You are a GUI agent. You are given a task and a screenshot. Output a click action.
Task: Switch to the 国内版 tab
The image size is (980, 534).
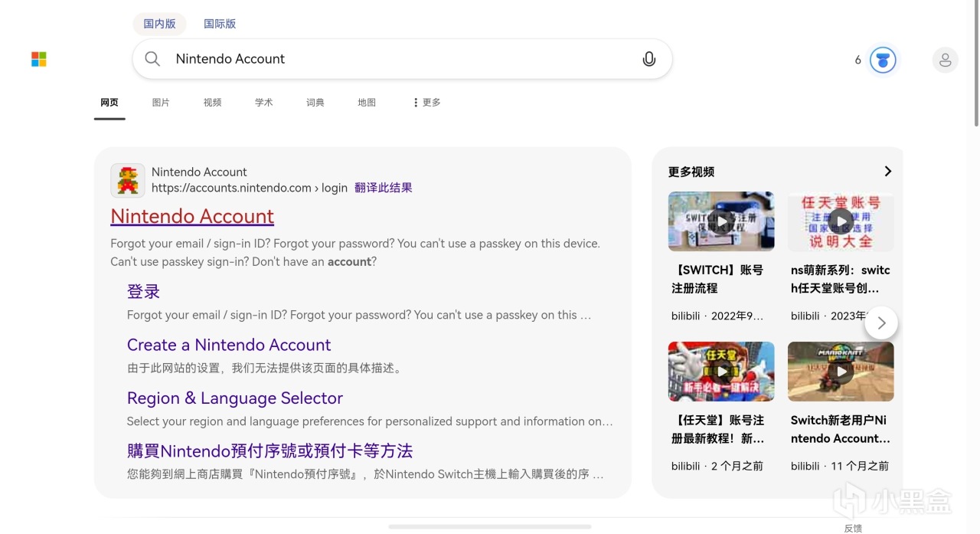point(160,24)
